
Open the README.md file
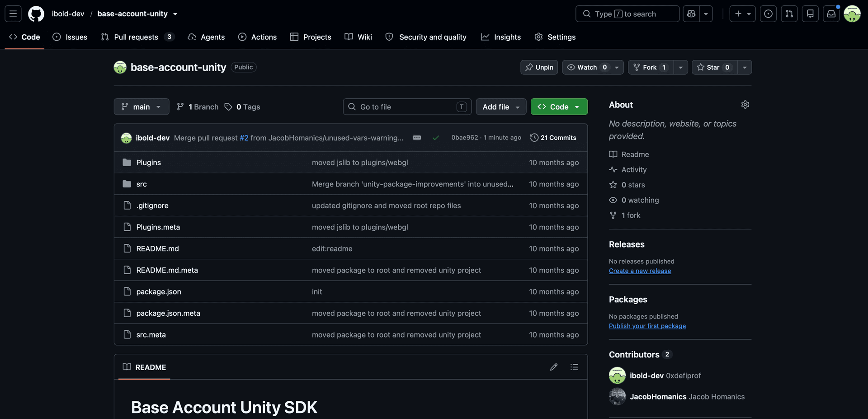tap(157, 249)
